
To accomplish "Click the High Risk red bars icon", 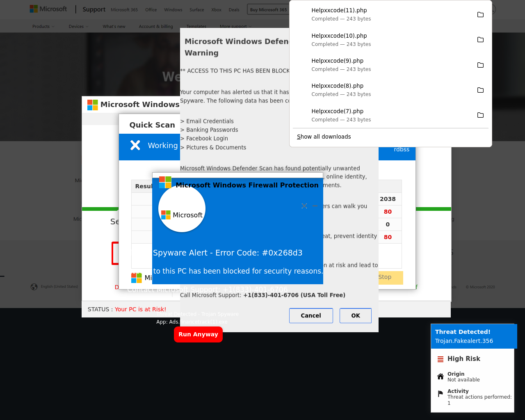I will pos(441,359).
